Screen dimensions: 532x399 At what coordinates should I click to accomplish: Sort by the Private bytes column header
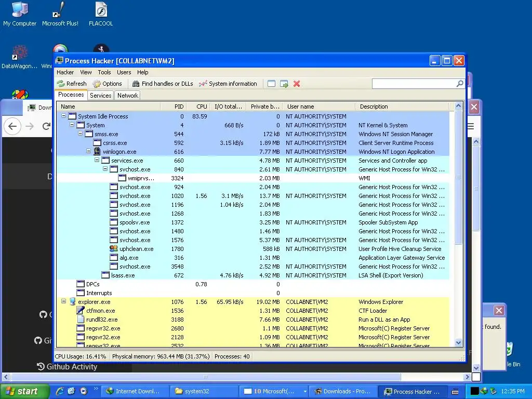point(264,107)
